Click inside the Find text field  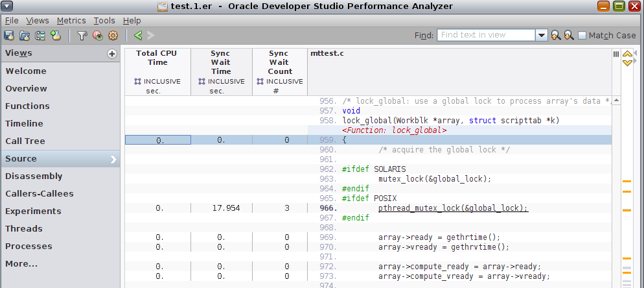(486, 36)
